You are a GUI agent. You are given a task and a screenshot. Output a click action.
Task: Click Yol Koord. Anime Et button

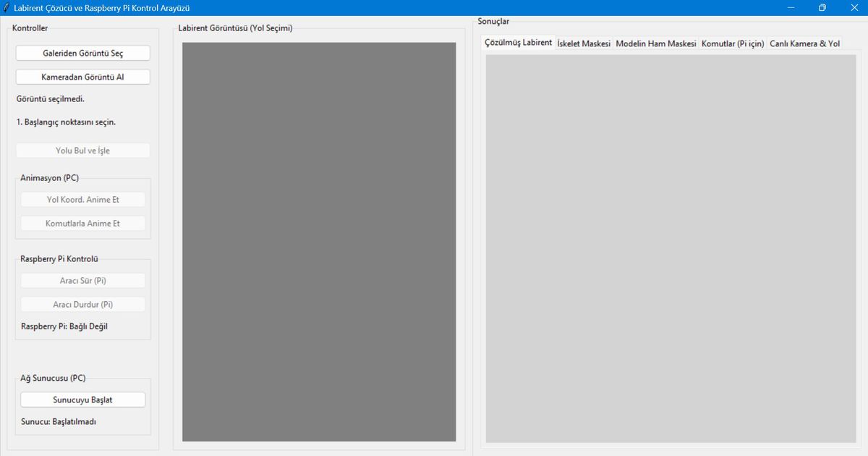pos(83,200)
